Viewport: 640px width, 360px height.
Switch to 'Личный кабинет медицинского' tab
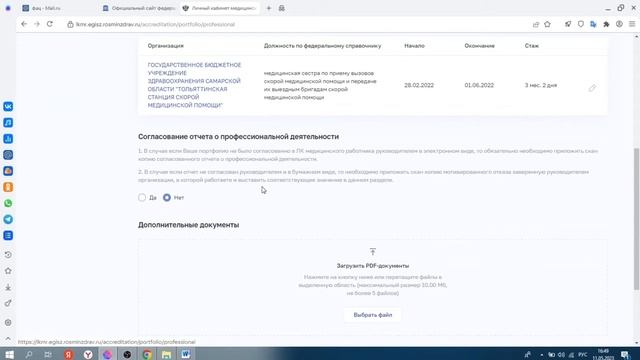pos(220,8)
